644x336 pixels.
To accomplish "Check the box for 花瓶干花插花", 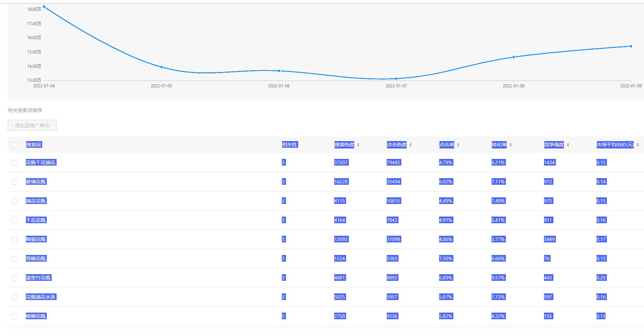I will [x=15, y=163].
